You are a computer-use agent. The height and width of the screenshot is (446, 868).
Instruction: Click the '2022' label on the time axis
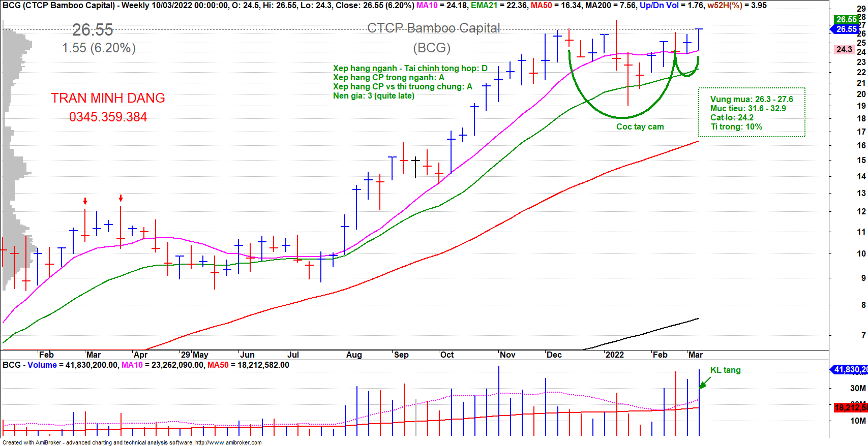(614, 355)
